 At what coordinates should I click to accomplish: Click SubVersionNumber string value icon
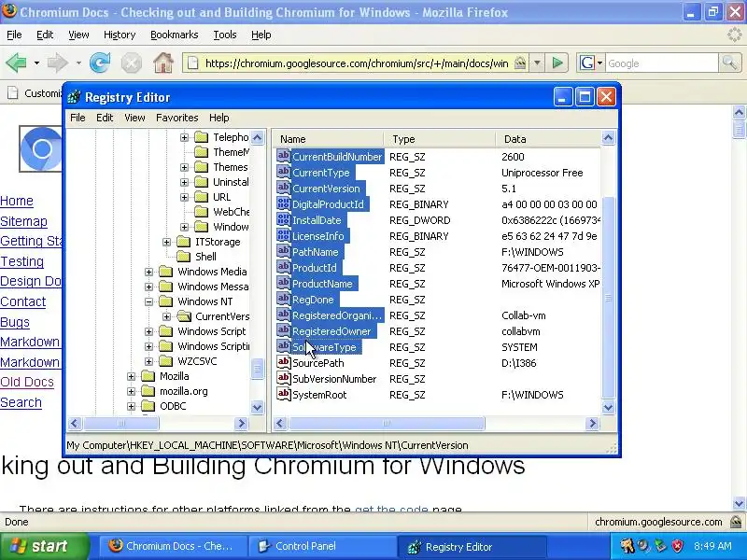[x=284, y=379]
